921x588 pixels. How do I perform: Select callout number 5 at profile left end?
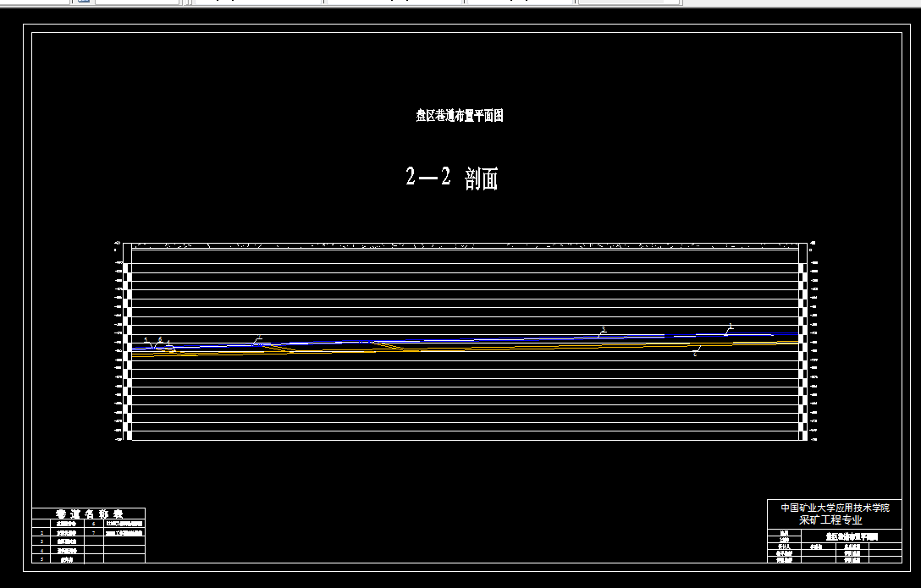pyautogui.click(x=146, y=340)
